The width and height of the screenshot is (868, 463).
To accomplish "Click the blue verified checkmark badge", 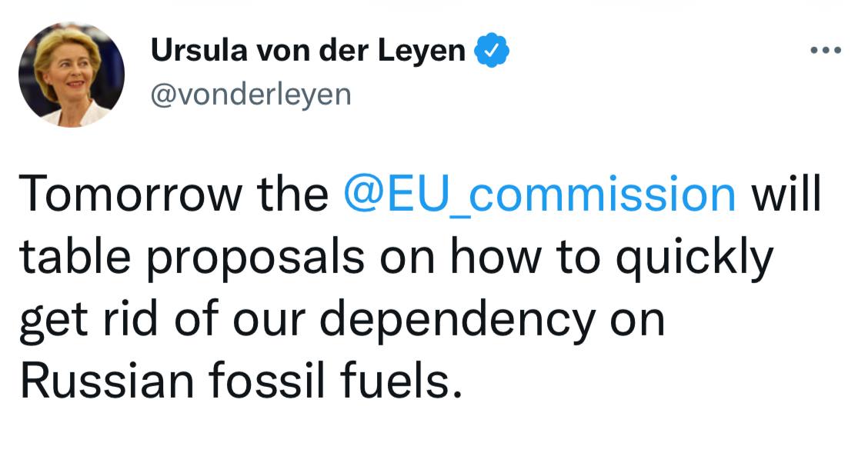I will click(492, 52).
